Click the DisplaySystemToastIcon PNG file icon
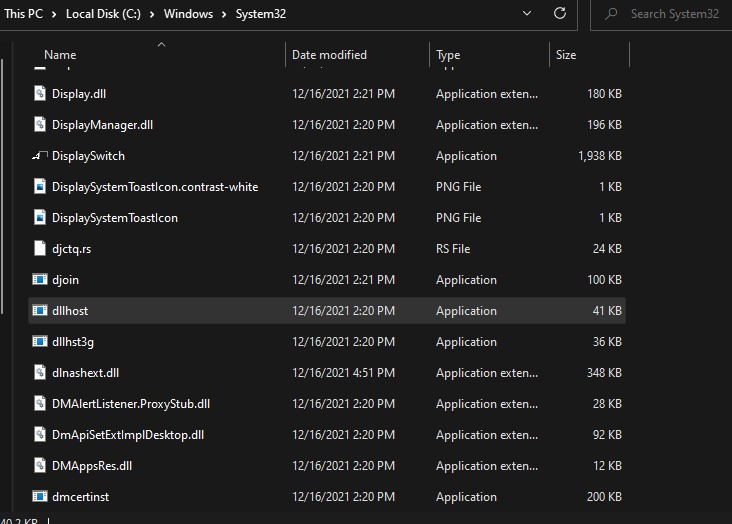732x524 pixels. coord(40,218)
